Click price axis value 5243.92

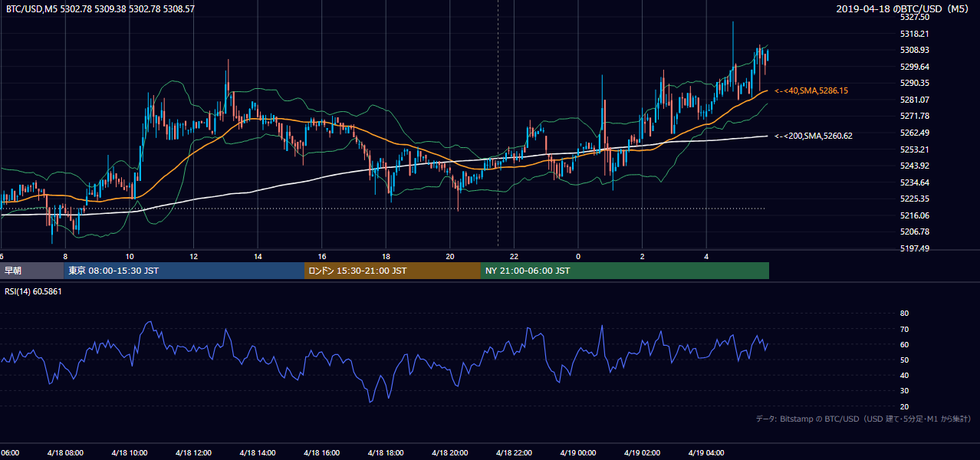915,166
